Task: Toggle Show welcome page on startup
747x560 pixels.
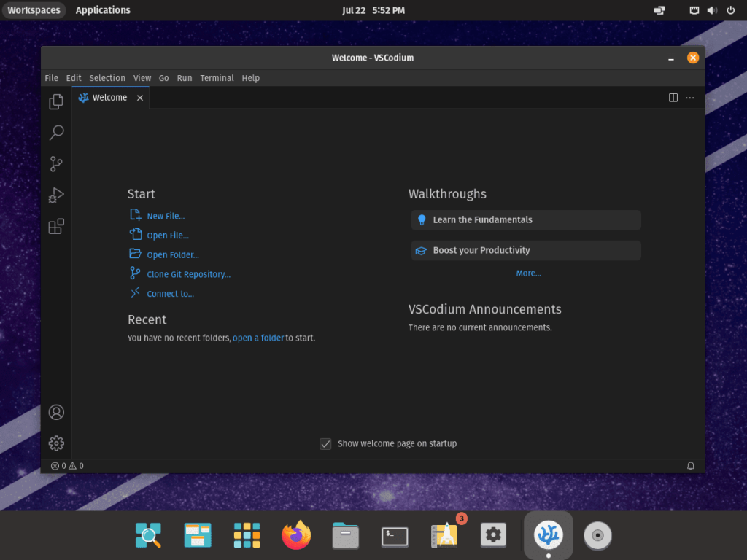Action: 325,444
